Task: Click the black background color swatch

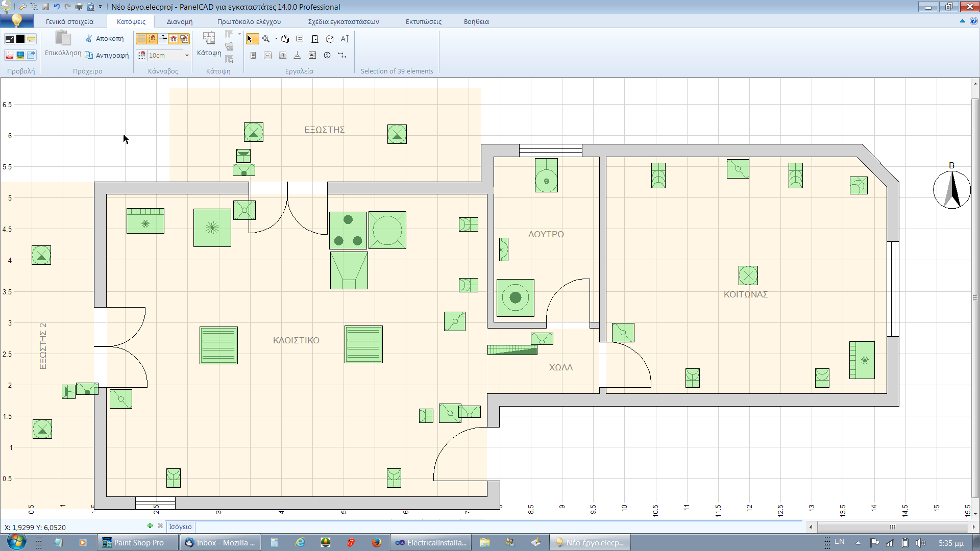Action: (20, 39)
